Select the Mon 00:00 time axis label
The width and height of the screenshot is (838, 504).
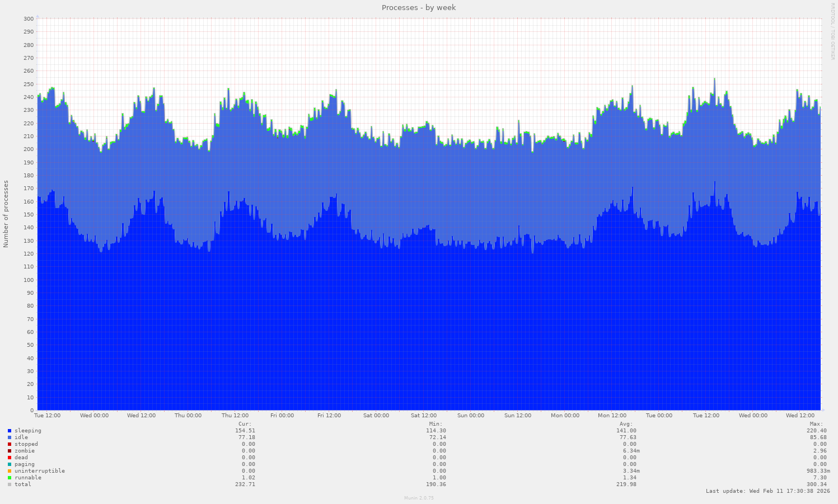[x=565, y=416]
